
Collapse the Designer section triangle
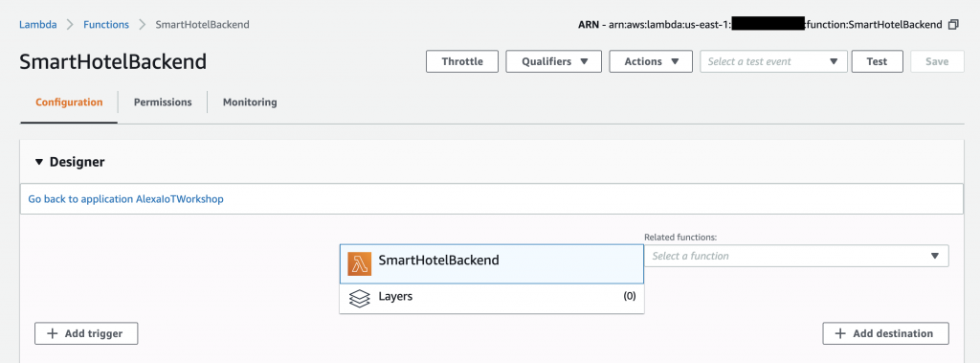(38, 162)
